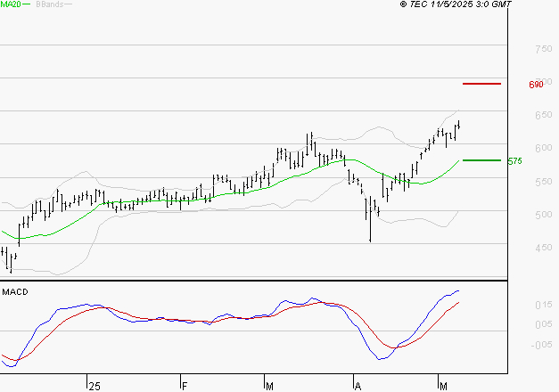The height and width of the screenshot is (392, 559).
Task: Click the '25' year marker on time axis
Action: pos(94,385)
